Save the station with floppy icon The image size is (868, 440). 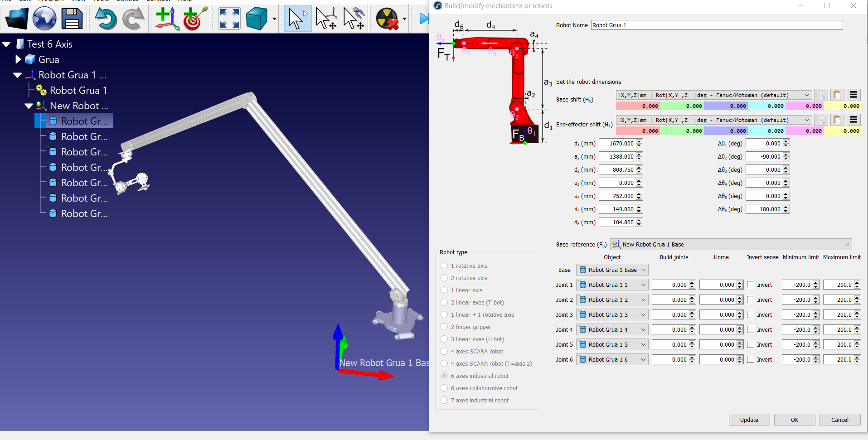pyautogui.click(x=72, y=19)
